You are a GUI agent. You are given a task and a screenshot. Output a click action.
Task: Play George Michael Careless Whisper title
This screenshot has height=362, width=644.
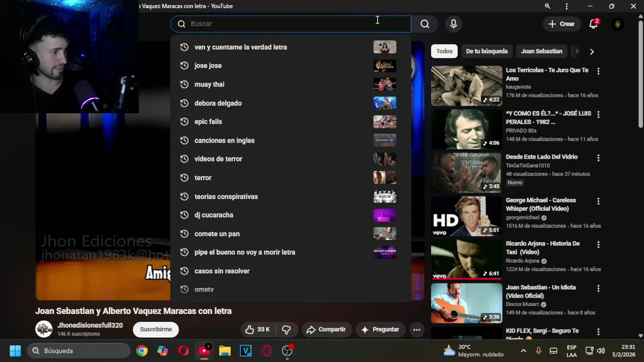541,205
